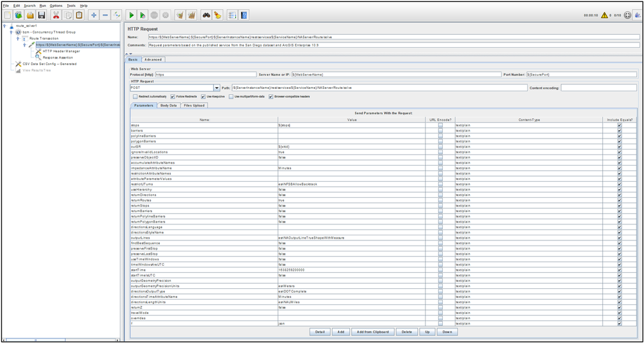Select HTTP Header Manager in tree
This screenshot has width=644, height=343.
(61, 52)
